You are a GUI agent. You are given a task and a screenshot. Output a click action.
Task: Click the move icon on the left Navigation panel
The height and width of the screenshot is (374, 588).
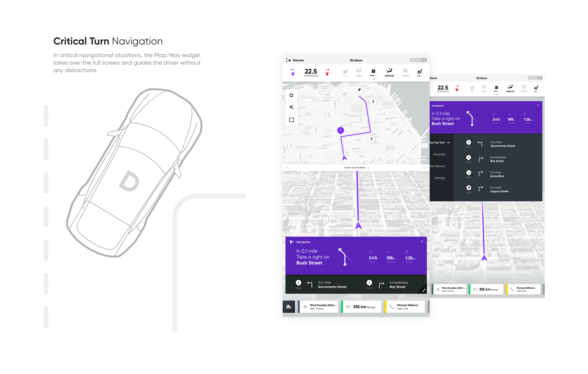pos(422,242)
